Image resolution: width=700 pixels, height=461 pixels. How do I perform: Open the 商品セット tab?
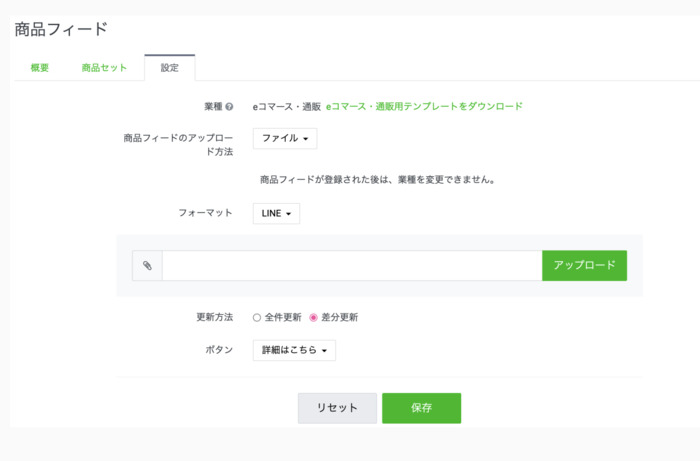pyautogui.click(x=104, y=68)
